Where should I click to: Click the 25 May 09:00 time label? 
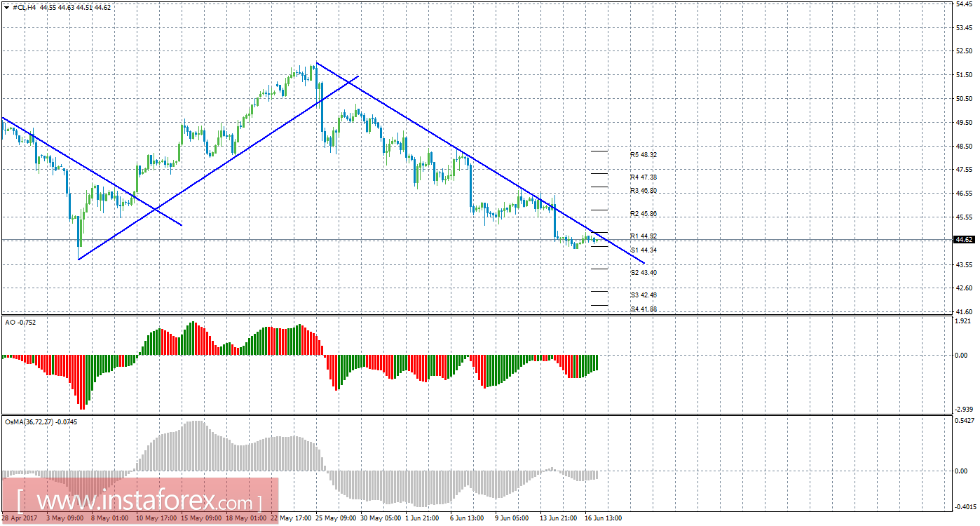point(334,519)
